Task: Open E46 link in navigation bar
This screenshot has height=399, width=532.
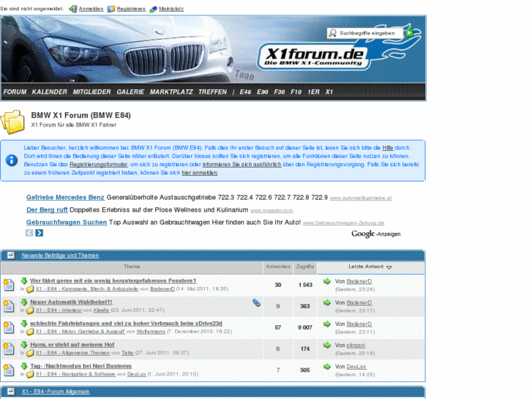Action: [x=245, y=92]
